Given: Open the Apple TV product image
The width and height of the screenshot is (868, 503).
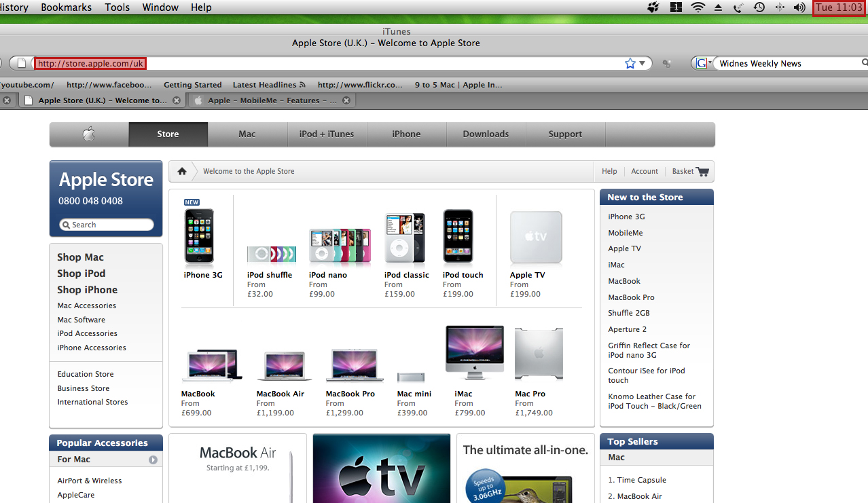Looking at the screenshot, I should [537, 237].
